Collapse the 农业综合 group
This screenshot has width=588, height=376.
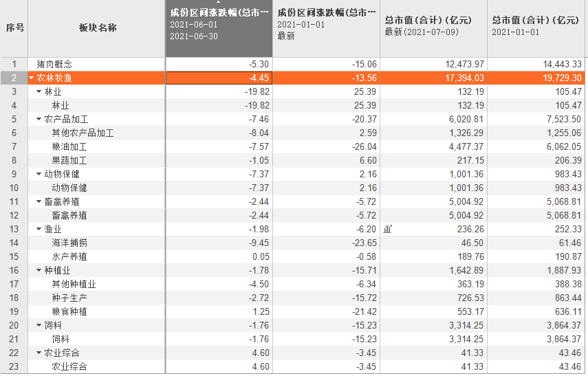point(39,353)
